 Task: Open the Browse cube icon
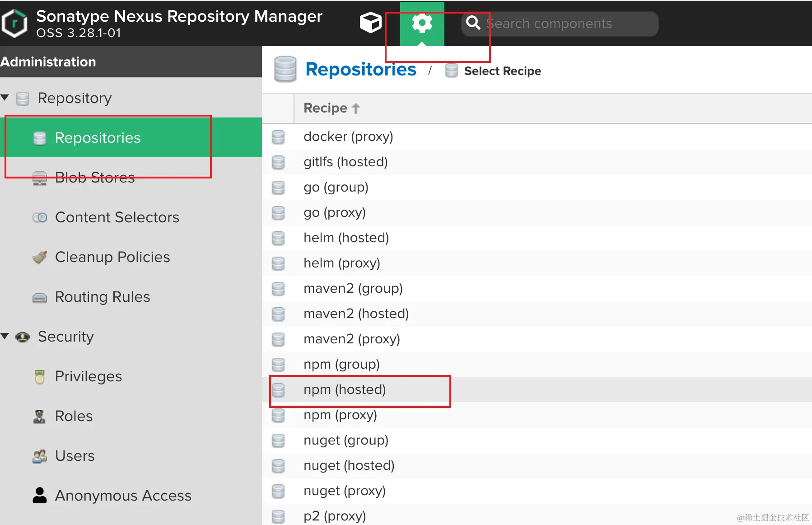coord(371,23)
